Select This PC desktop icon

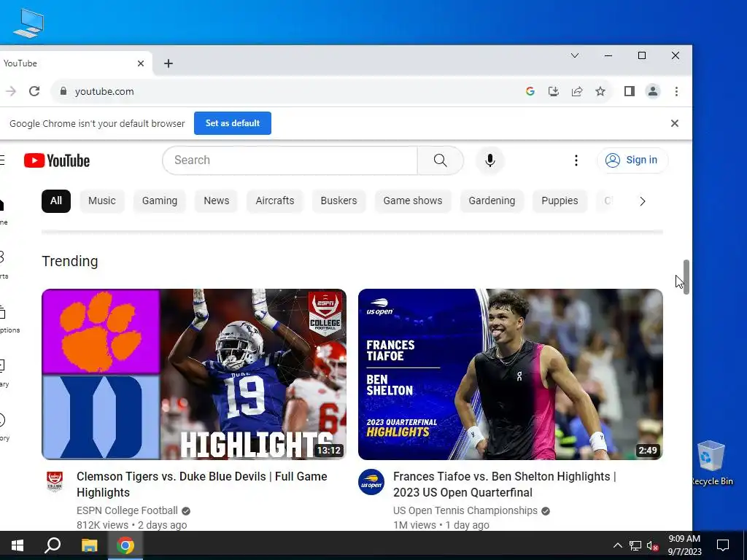click(x=28, y=23)
